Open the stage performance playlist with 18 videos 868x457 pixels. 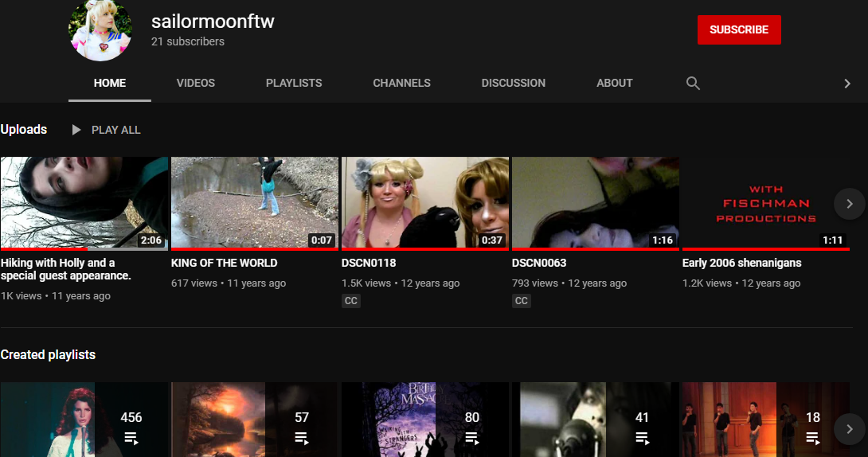point(766,420)
